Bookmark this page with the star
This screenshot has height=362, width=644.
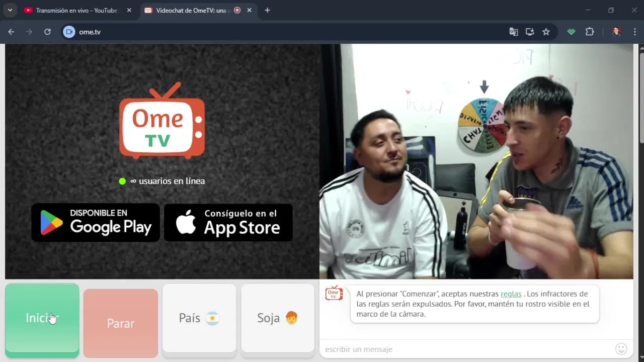pyautogui.click(x=546, y=32)
